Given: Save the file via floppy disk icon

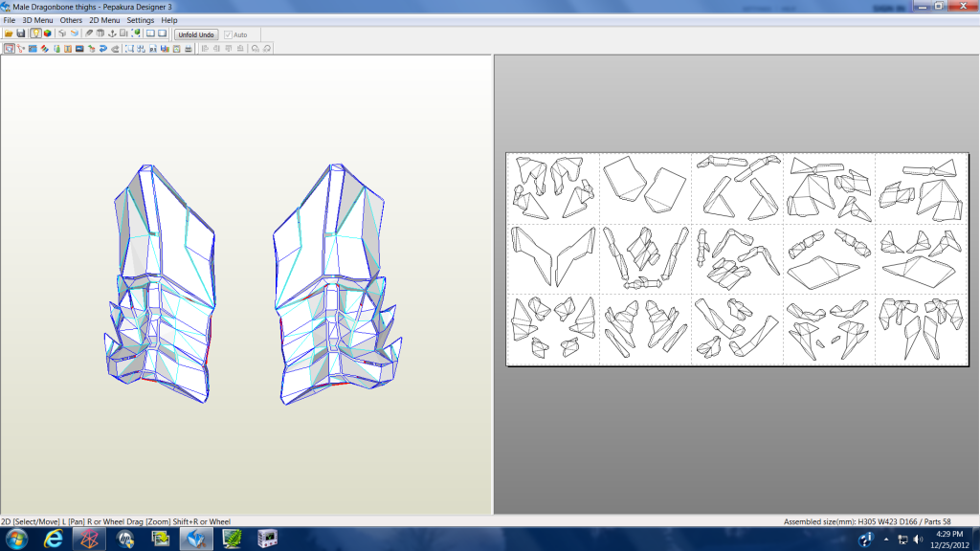Looking at the screenshot, I should [21, 33].
